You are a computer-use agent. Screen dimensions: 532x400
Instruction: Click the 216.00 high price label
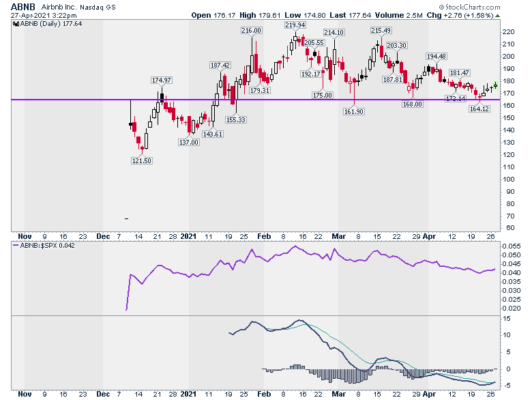click(x=252, y=31)
